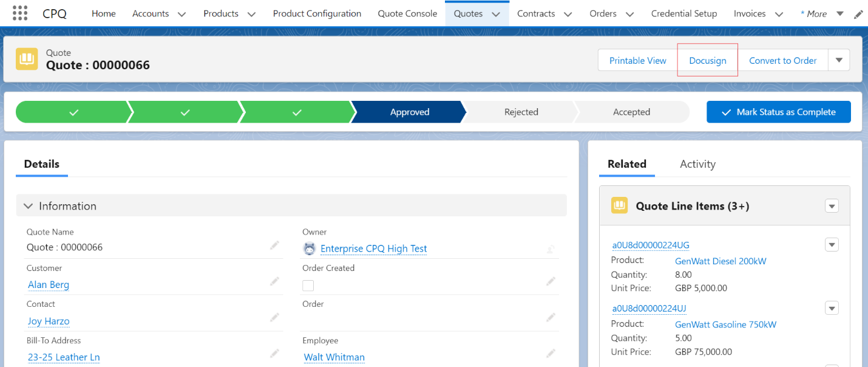
Task: Edit the Quote Name using its pencil icon
Action: click(274, 245)
